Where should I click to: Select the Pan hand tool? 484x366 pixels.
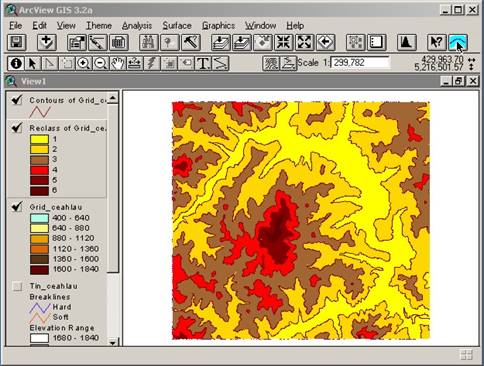click(x=118, y=63)
